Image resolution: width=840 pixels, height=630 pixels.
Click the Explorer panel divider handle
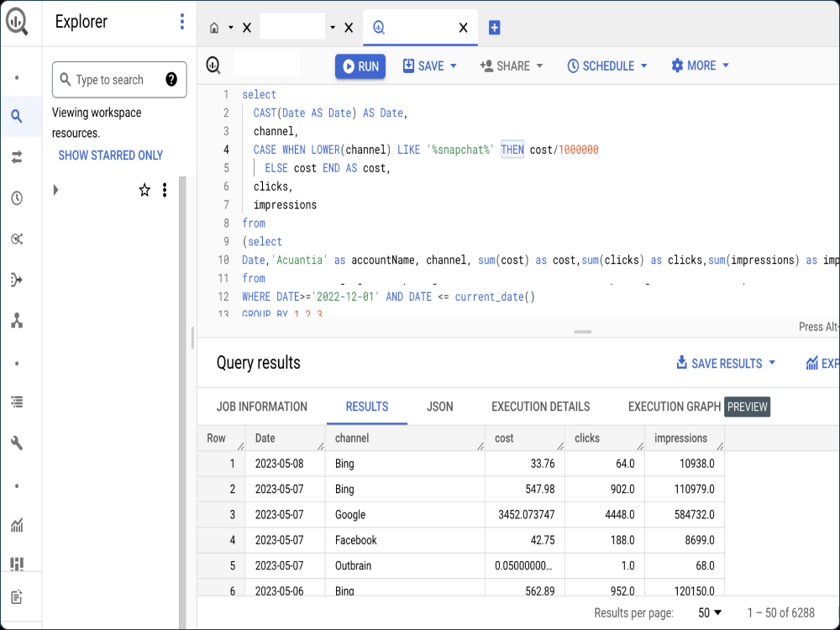click(x=192, y=338)
